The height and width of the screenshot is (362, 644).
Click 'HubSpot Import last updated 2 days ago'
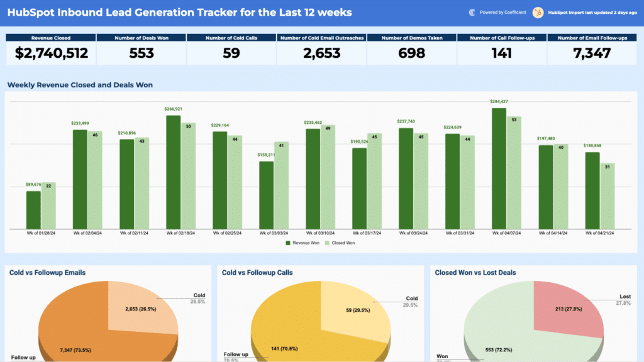[x=592, y=13]
